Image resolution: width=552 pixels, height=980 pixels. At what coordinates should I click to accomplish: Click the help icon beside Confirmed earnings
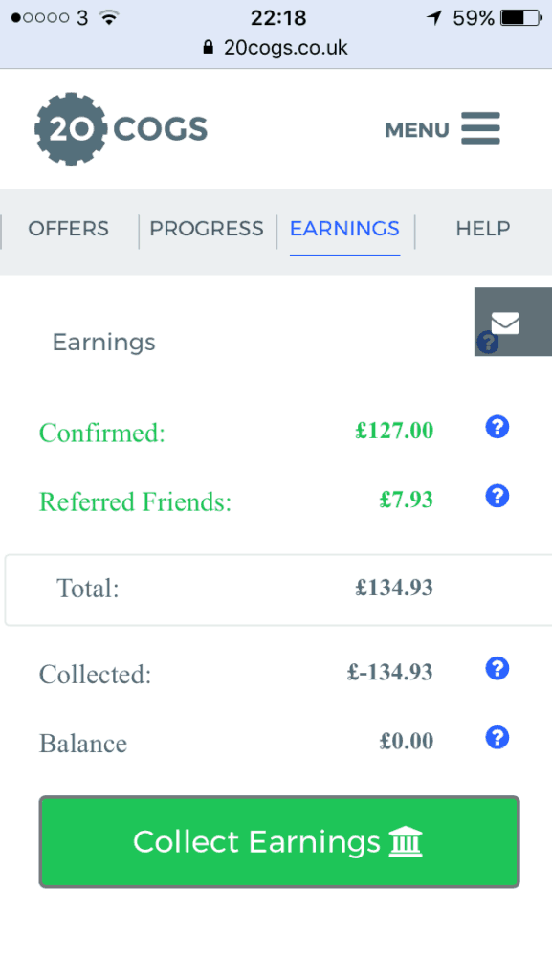point(497,427)
